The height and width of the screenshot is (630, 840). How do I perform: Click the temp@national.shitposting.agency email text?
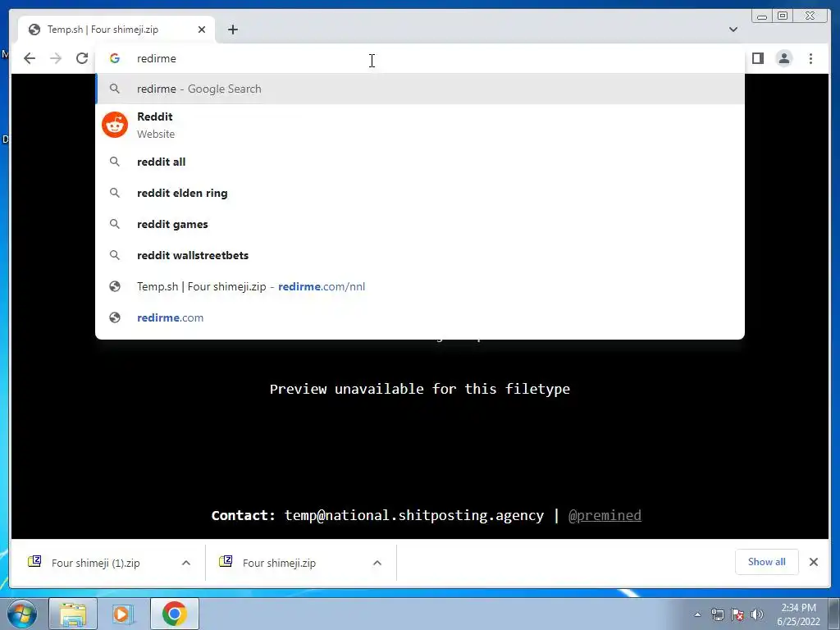[414, 515]
